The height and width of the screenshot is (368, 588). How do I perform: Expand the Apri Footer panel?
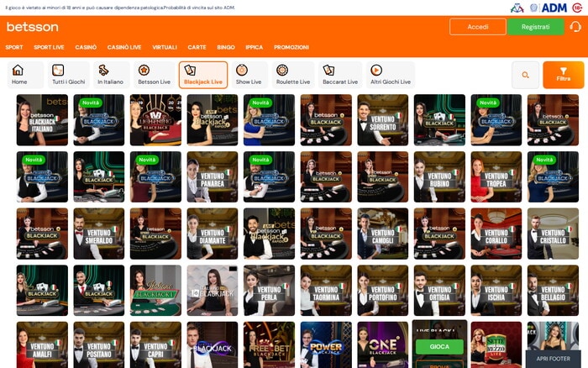[x=553, y=358]
